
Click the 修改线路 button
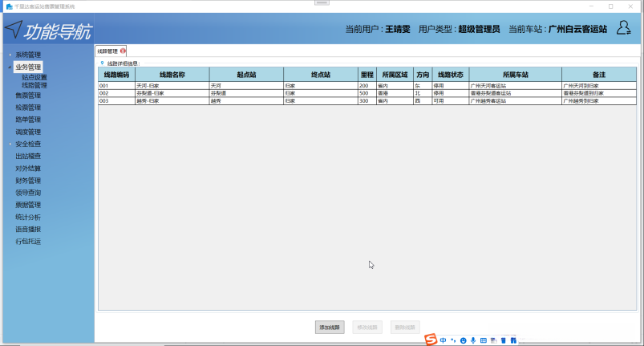click(367, 328)
